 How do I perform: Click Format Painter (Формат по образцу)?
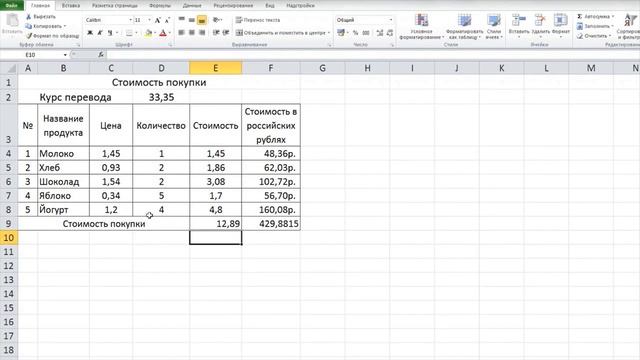pyautogui.click(x=52, y=36)
